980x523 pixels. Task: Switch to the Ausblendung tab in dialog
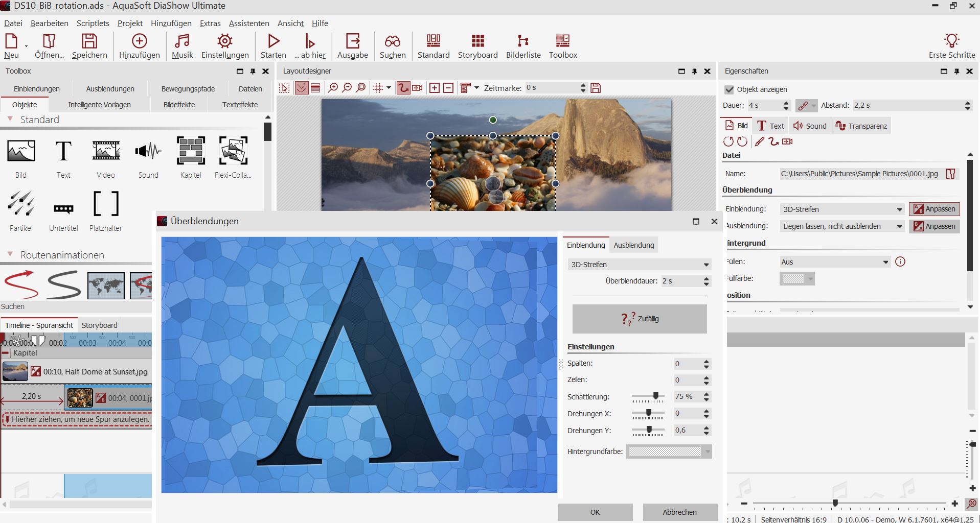tap(633, 245)
